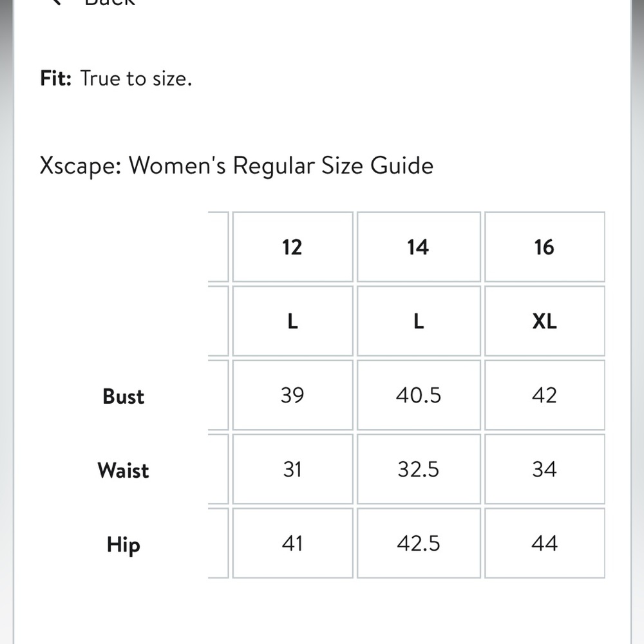The image size is (644, 644).
Task: Click the 41 hip measurement cell
Action: 292,543
